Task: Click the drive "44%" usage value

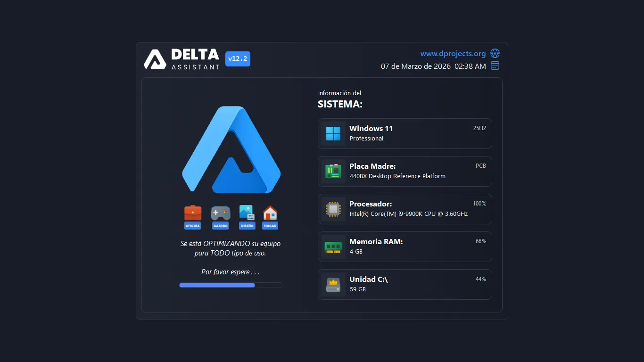Action: click(x=481, y=279)
